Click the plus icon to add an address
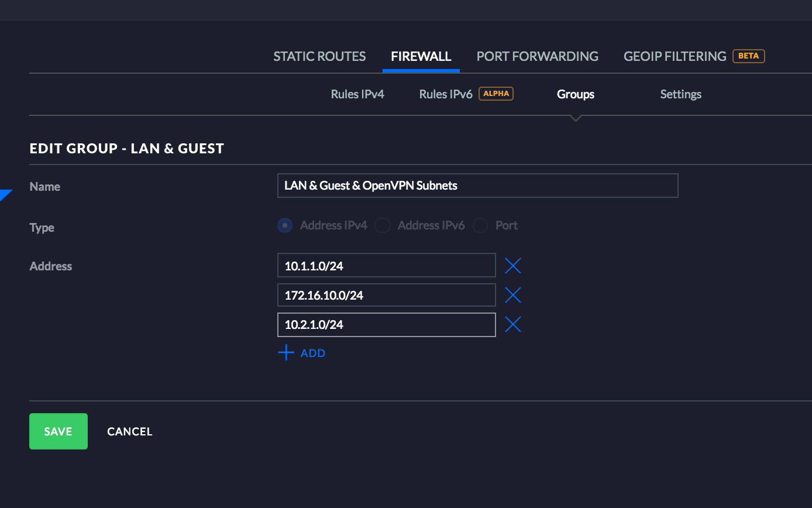 (286, 353)
